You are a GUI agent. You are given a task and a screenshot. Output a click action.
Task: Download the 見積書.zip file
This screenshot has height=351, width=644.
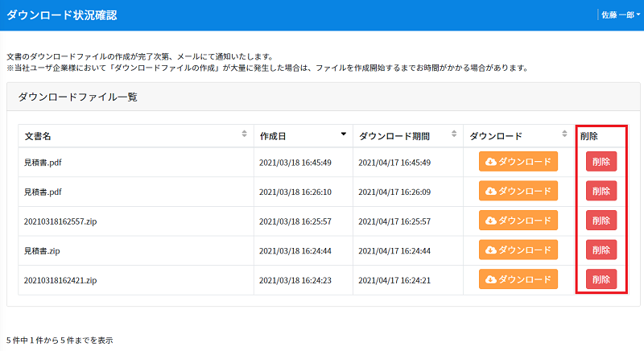518,250
